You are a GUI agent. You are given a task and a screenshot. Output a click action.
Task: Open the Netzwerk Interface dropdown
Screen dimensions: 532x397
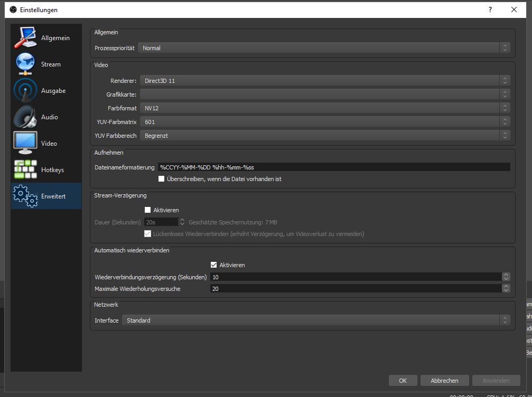(x=315, y=320)
